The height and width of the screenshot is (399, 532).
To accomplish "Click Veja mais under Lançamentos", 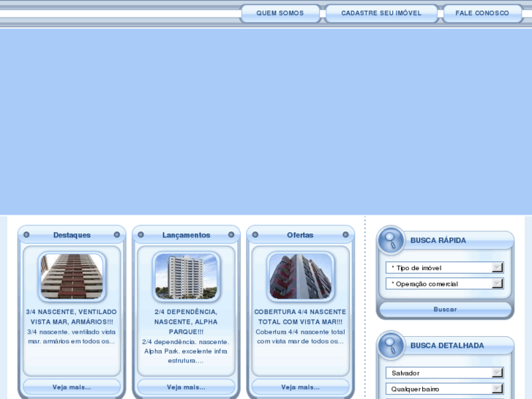I will pyautogui.click(x=186, y=387).
